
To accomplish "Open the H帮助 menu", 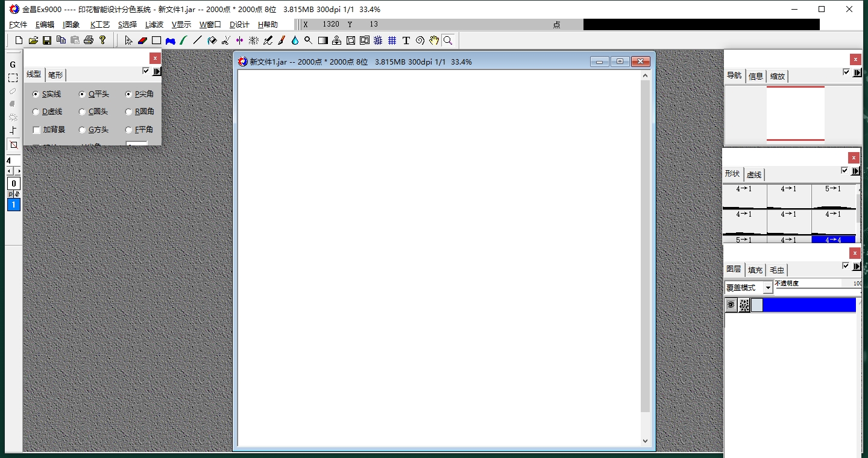I will tap(268, 25).
